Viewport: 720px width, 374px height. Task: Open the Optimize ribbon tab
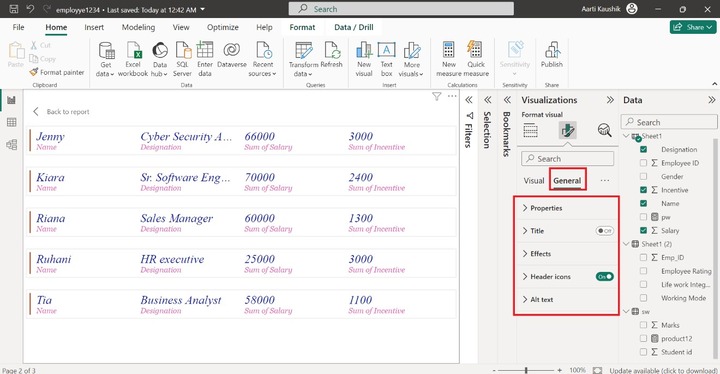point(223,27)
